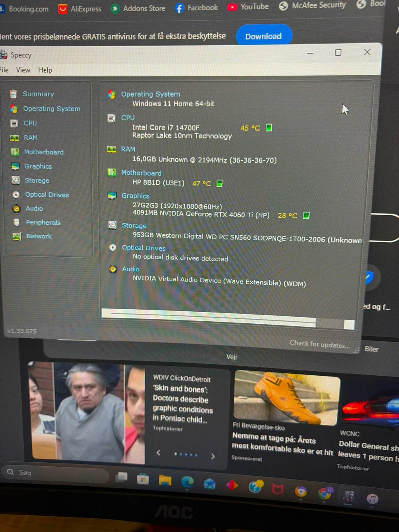Image resolution: width=399 pixels, height=532 pixels.
Task: Click the Operating System heading link
Action: (150, 94)
